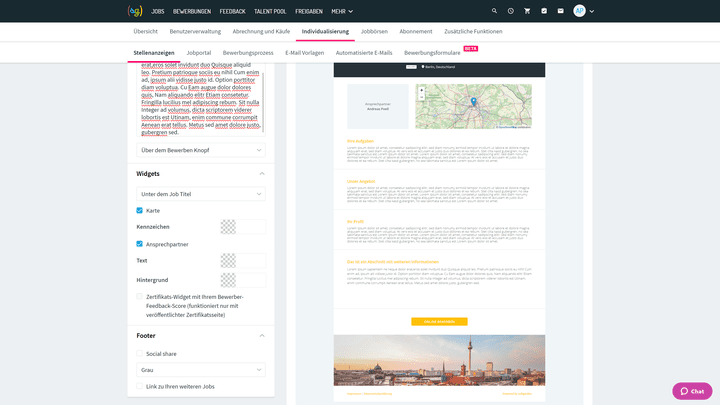Click inside the Lorem ipsum text editor
The width and height of the screenshot is (720, 405).
200,99
